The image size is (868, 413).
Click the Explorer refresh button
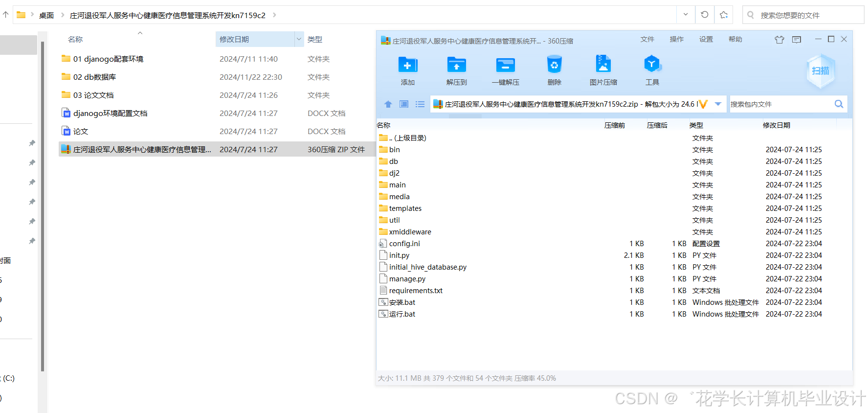coord(705,15)
